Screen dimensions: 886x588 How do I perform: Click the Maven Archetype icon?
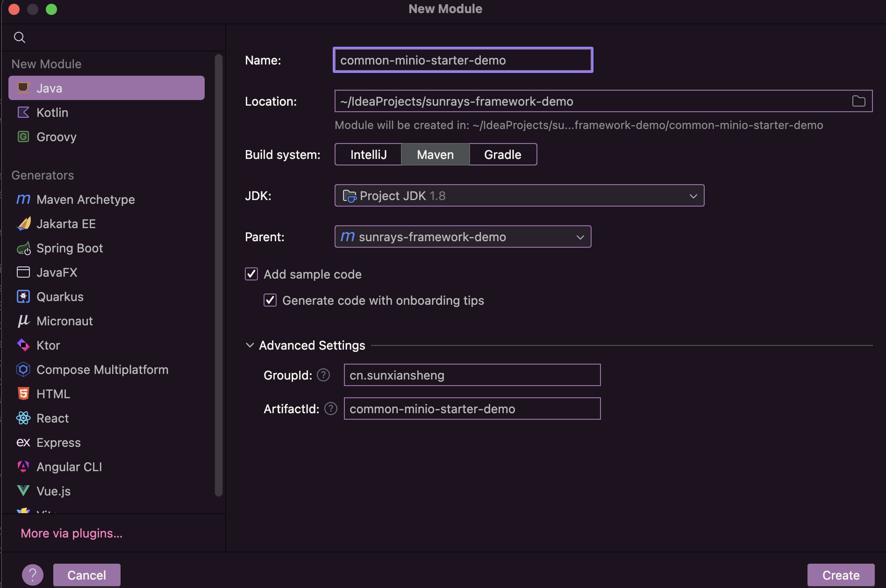coord(23,199)
